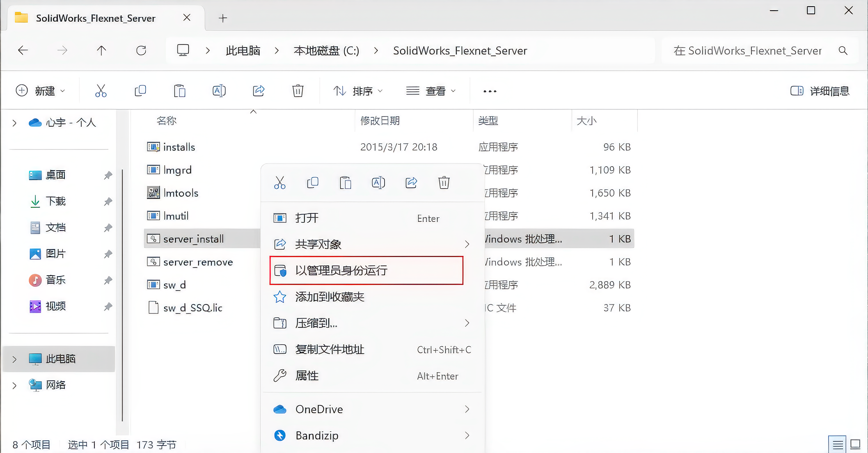This screenshot has height=453, width=868.
Task: Select the lmgrd file
Action: click(177, 170)
